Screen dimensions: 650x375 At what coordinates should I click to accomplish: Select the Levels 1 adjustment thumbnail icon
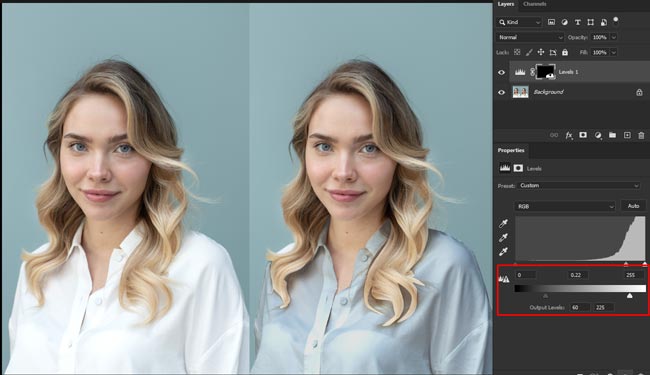point(520,72)
